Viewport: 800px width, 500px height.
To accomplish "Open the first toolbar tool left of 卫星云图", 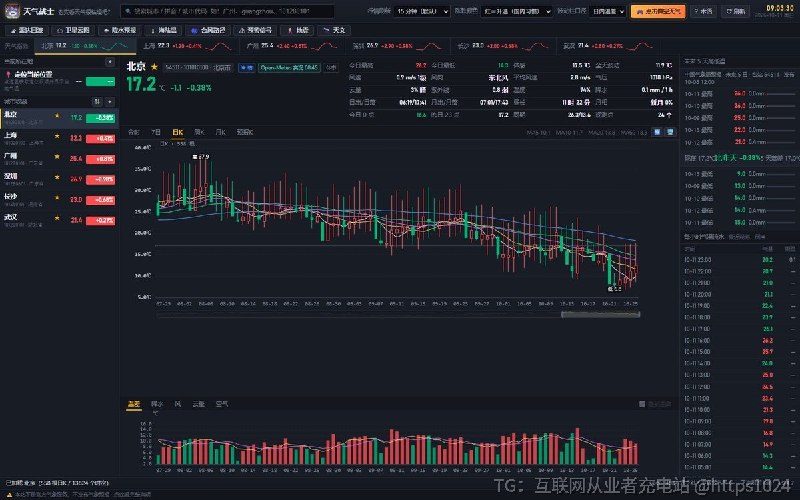I will (x=27, y=31).
